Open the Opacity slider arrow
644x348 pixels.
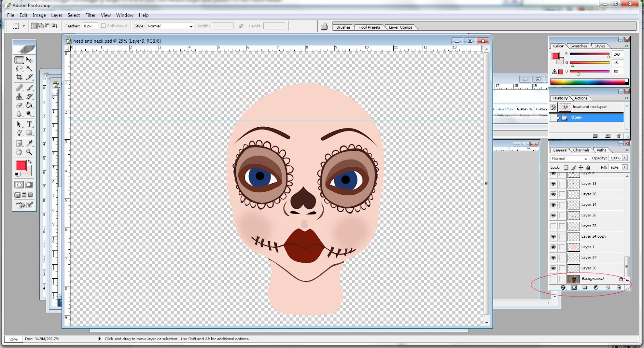click(625, 158)
